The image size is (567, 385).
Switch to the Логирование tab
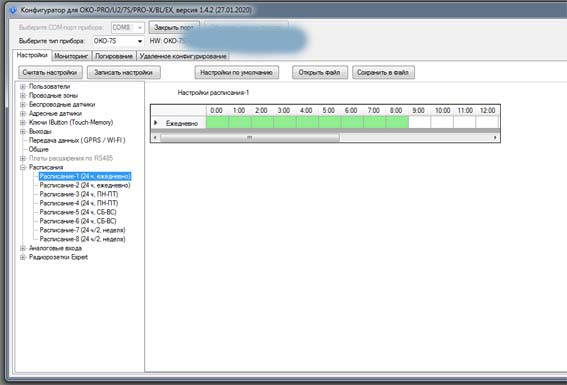pos(114,56)
